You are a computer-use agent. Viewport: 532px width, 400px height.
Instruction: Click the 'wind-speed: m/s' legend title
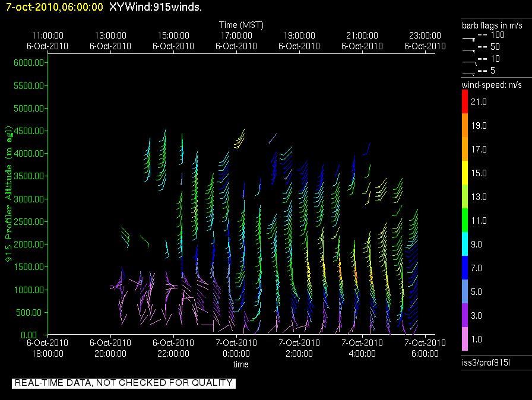[492, 85]
